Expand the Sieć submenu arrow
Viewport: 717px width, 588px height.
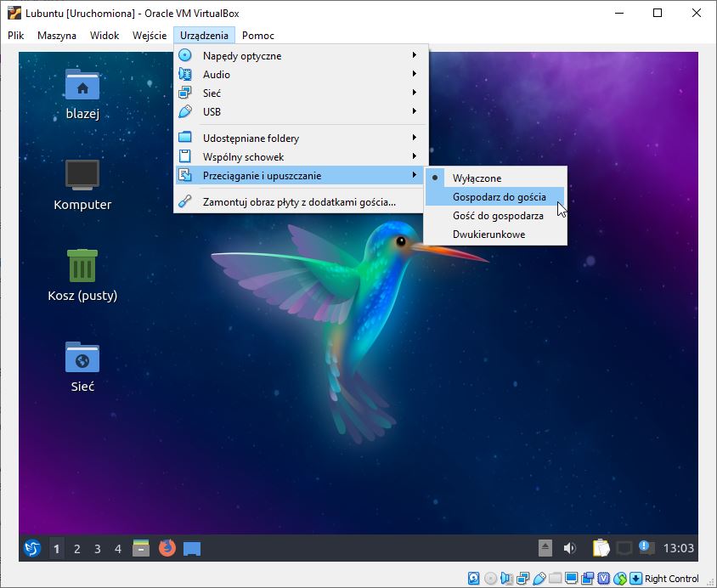point(414,93)
